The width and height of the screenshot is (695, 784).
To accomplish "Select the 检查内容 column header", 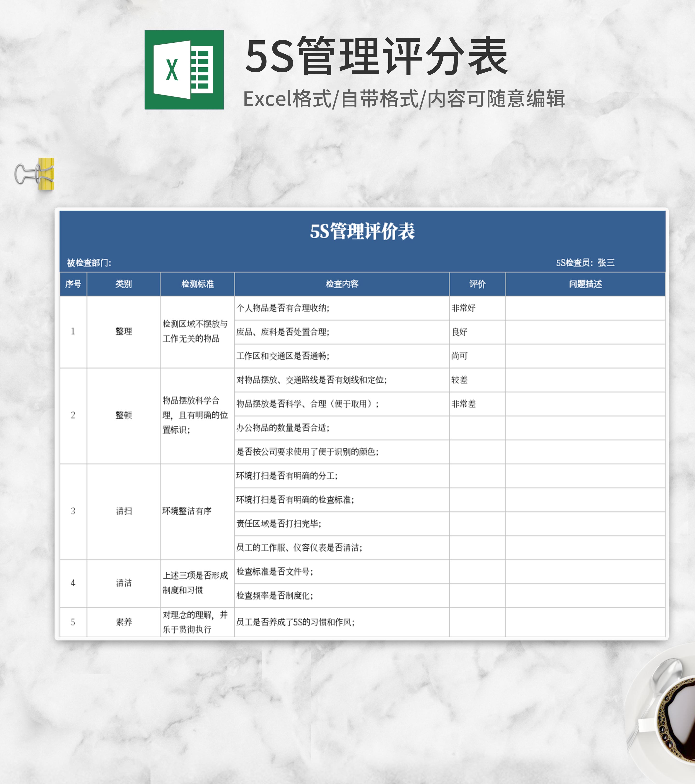I will tap(341, 284).
